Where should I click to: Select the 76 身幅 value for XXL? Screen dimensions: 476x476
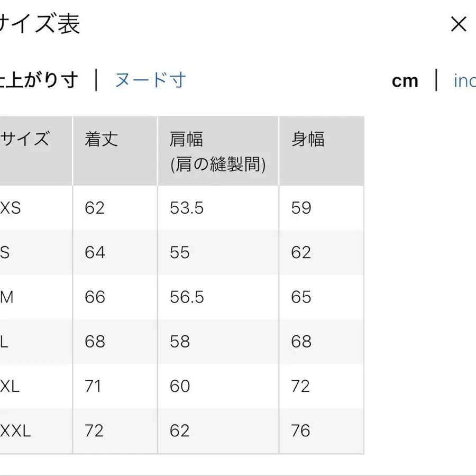(x=300, y=430)
